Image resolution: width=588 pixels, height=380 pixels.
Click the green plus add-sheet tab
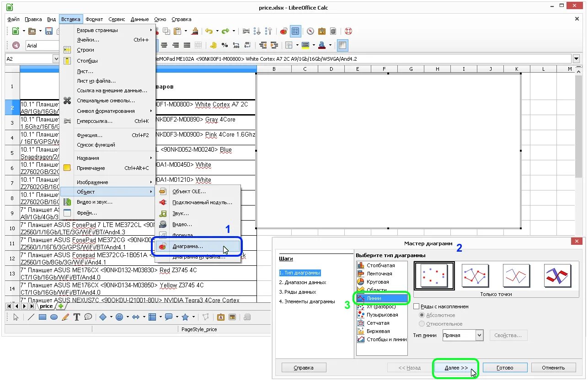pyautogui.click(x=61, y=306)
